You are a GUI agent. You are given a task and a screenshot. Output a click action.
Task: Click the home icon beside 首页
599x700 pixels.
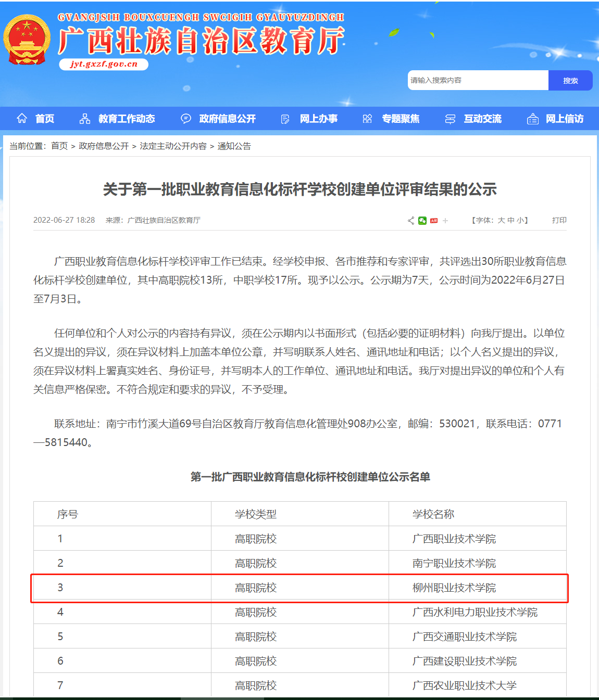pos(22,119)
